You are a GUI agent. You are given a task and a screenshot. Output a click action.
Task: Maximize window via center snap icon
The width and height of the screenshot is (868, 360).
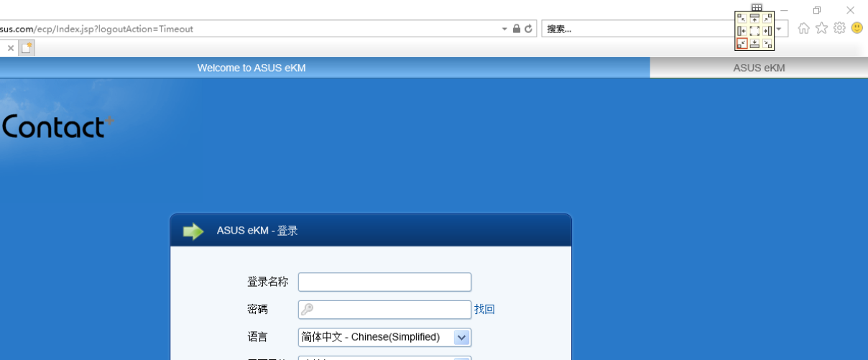[754, 31]
